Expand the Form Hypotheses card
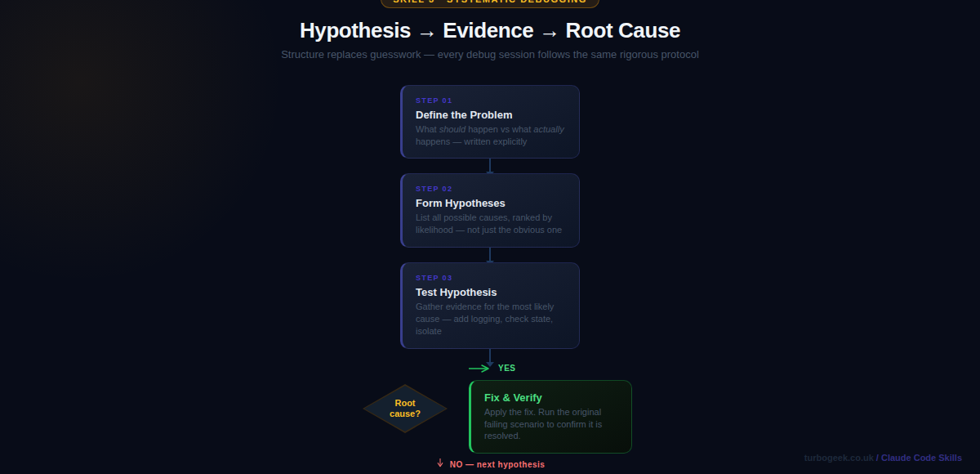Screen dimensions: 980x474 click(489, 210)
